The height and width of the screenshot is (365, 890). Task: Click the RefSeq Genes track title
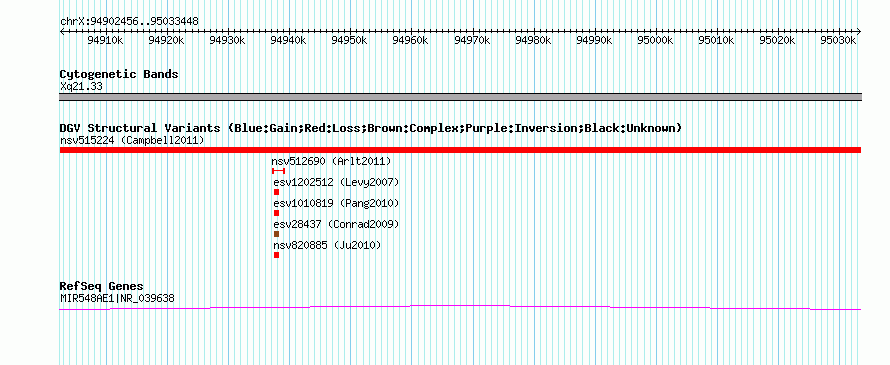pos(102,286)
